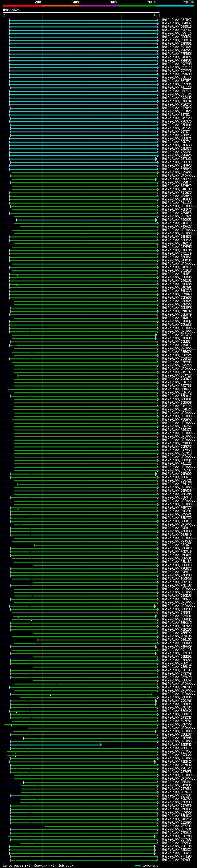Open hit UniRef100_Q84VS7
The height and width of the screenshot is (868, 197).
pyautogui.click(x=177, y=23)
